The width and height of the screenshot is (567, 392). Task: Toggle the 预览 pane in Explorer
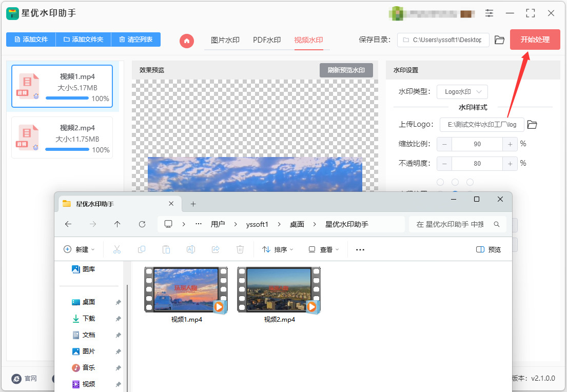pos(488,249)
